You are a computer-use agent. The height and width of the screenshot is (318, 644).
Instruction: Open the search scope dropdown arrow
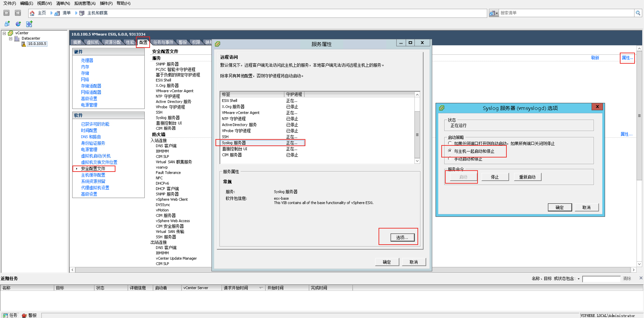point(497,13)
